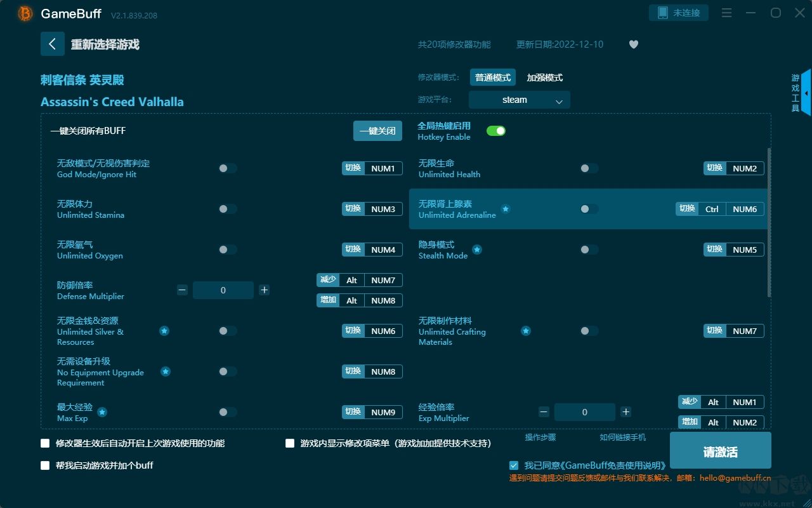Expand the game tools side panel arrow
This screenshot has width=812, height=508.
(806, 93)
